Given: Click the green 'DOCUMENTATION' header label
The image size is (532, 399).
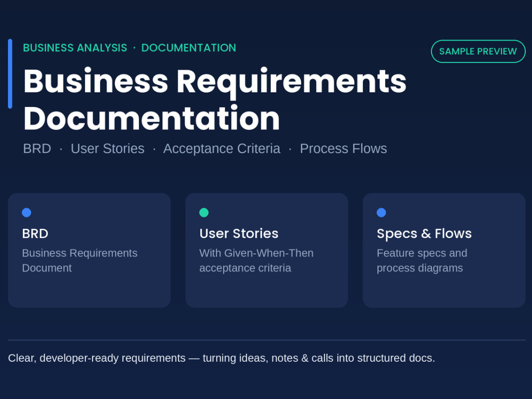Looking at the screenshot, I should (189, 48).
